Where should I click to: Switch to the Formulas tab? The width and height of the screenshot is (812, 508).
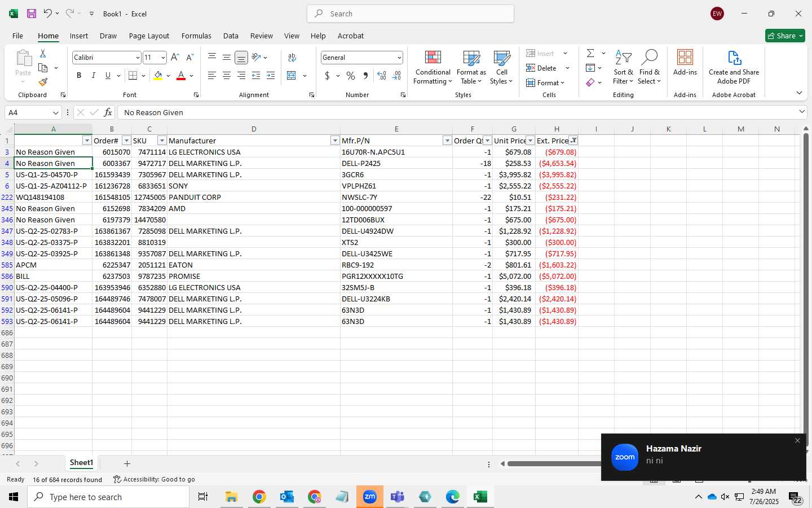196,36
